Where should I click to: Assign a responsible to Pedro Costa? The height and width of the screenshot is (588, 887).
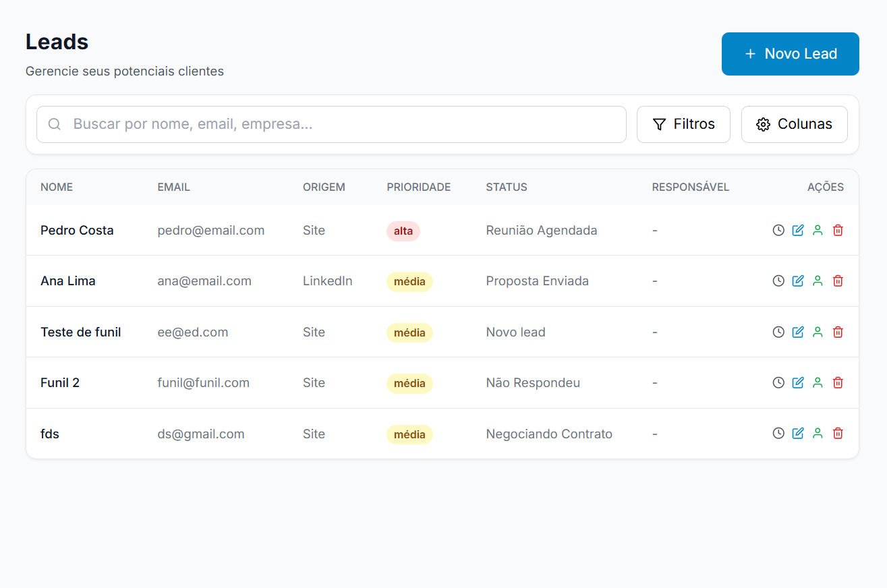[818, 230]
